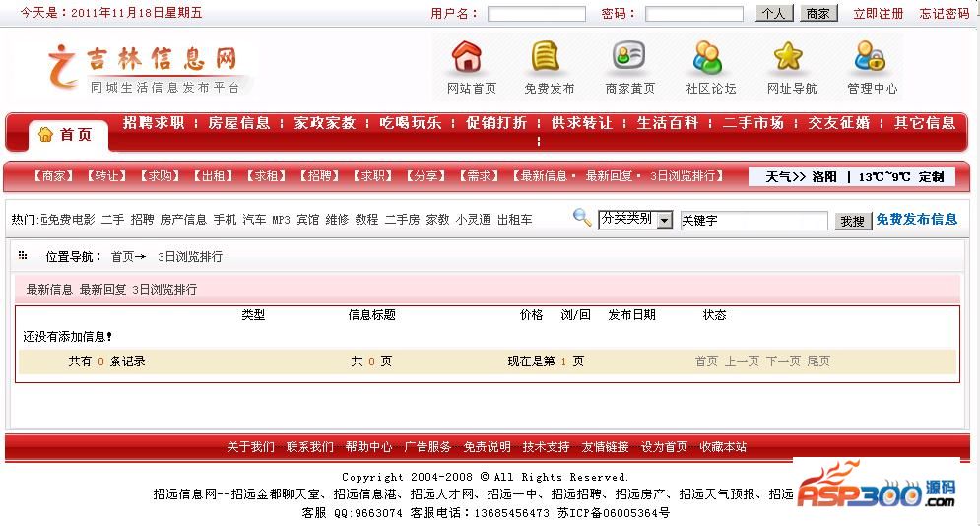
Task: Click the 下一页 pagination link
Action: point(783,362)
